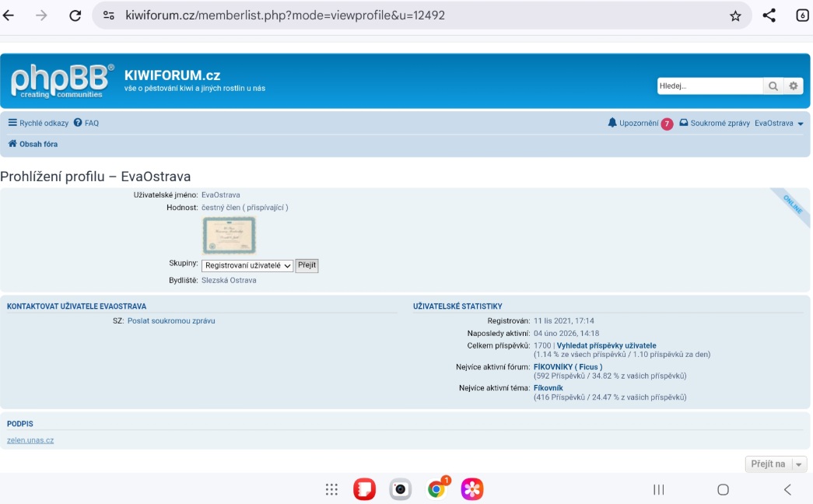Click the Přejít button next to groups
813x504 pixels.
(307, 265)
